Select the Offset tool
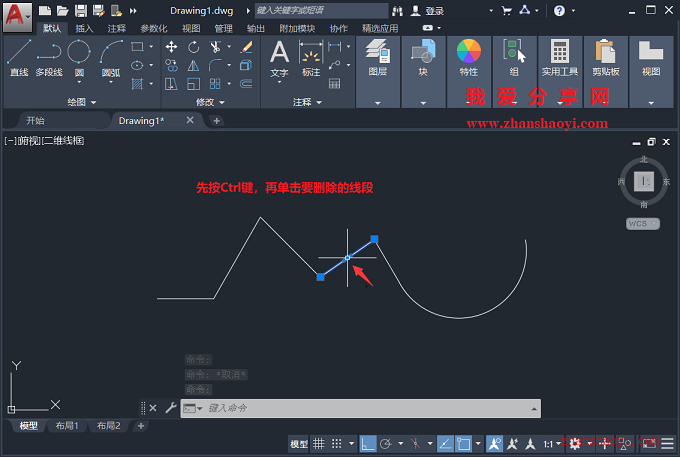Screen dimensions: 680x457 tap(246, 84)
